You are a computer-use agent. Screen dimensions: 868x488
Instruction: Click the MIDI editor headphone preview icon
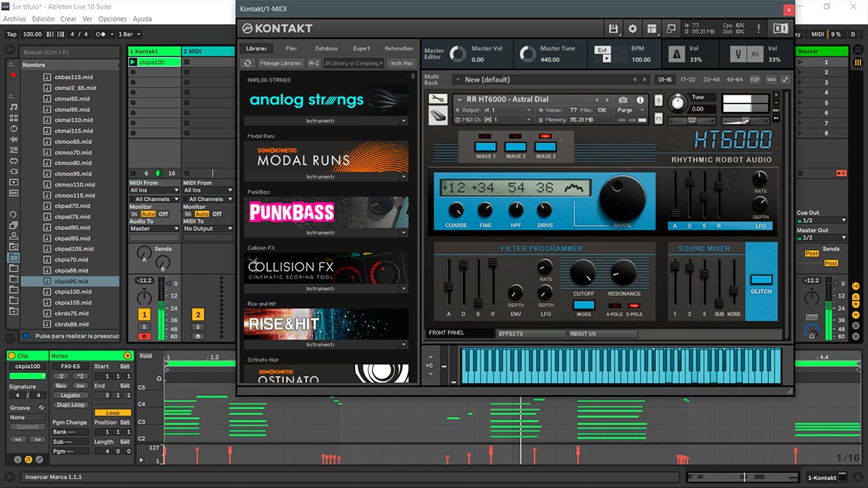161,377
